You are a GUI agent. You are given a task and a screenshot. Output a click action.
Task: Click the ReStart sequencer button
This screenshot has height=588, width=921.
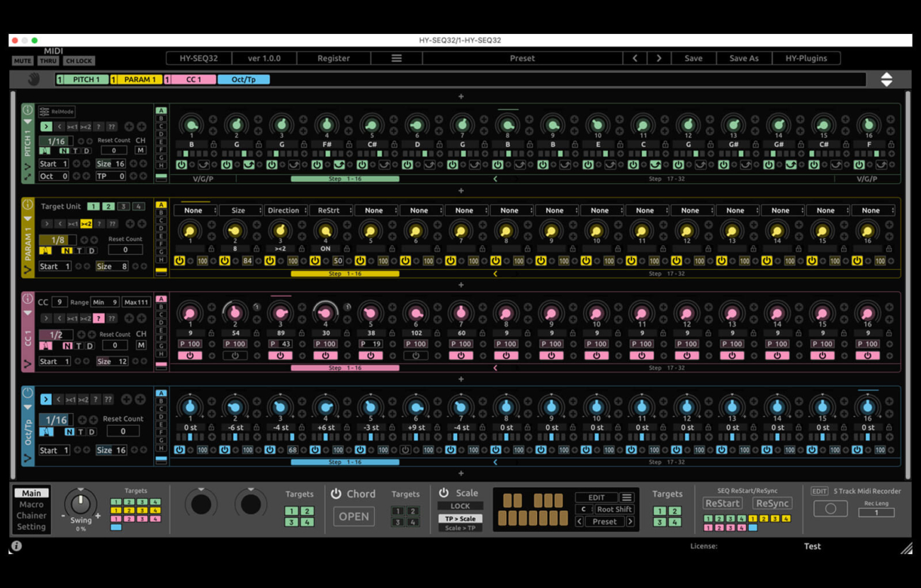[x=722, y=503]
